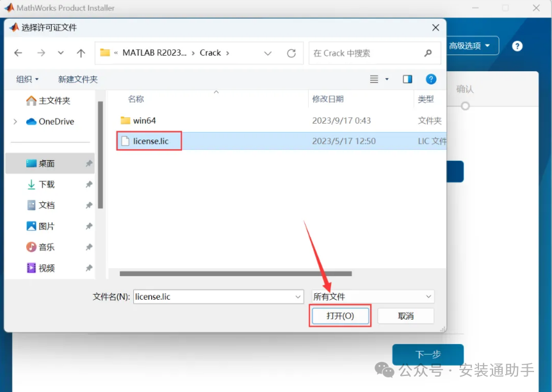This screenshot has width=552, height=392.
Task: Click the pin icon beside 文档
Action: pos(89,206)
